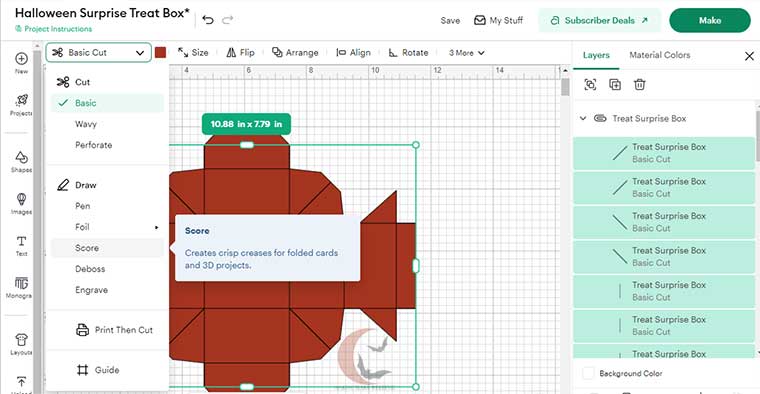Click the red material color swatch
Viewport: 760px width, 394px height.
tap(160, 52)
